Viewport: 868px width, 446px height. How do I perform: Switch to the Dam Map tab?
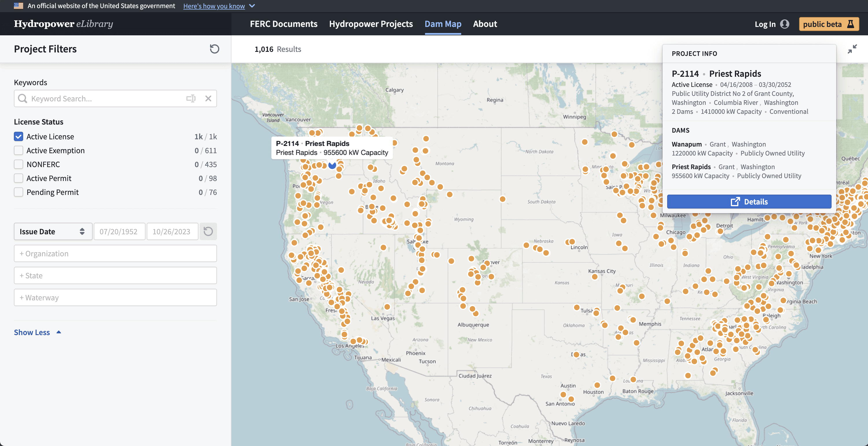[x=443, y=24]
